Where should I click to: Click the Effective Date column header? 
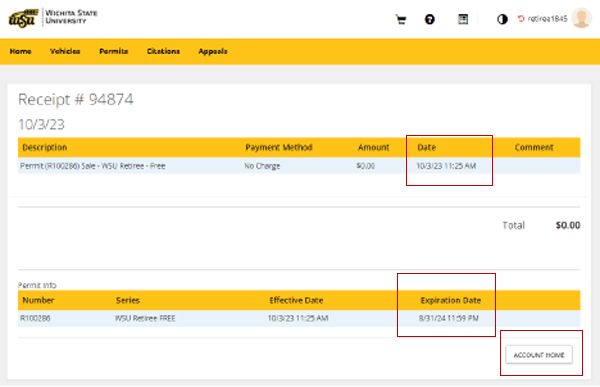[x=296, y=300]
